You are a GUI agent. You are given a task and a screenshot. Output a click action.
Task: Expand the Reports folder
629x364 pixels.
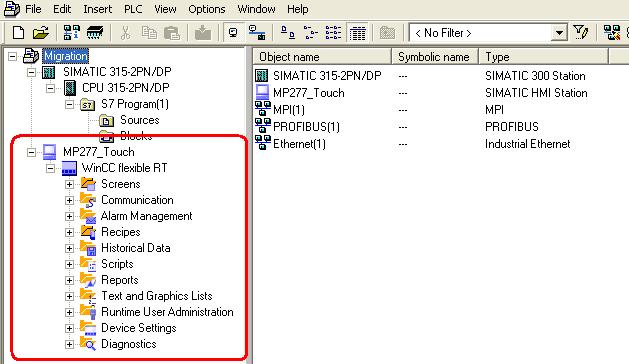tap(69, 281)
